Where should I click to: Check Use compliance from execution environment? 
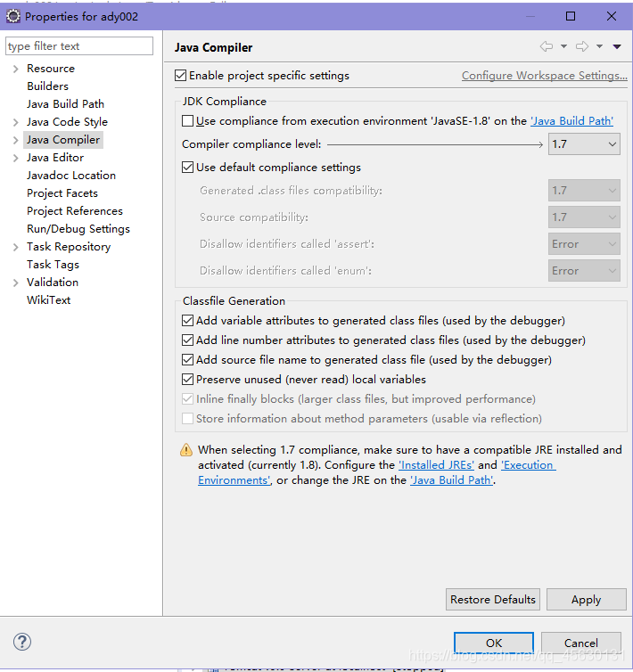(187, 121)
